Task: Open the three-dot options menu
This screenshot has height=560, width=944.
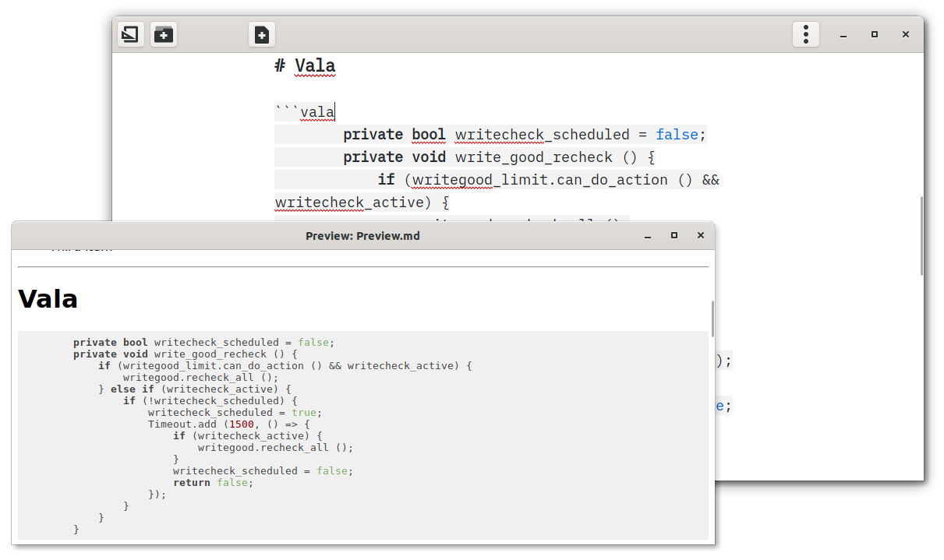Action: (x=806, y=34)
